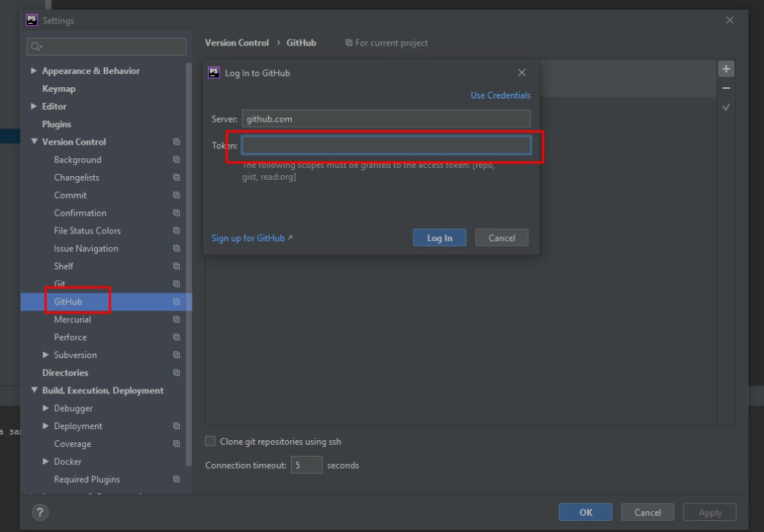Expand the Deployment node
Viewport: 764px width, 532px height.
click(x=46, y=426)
